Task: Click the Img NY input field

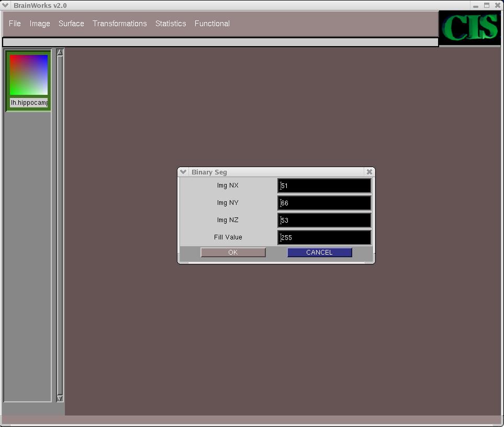Action: tap(324, 203)
